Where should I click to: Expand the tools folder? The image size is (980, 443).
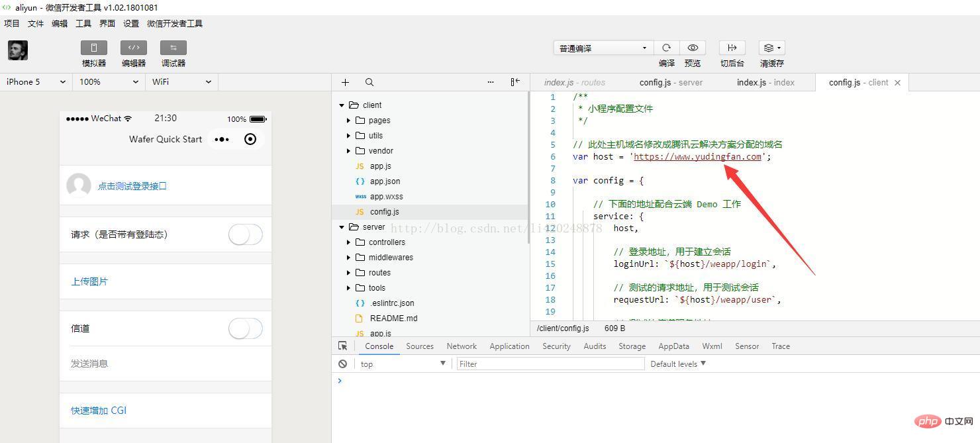pos(348,288)
